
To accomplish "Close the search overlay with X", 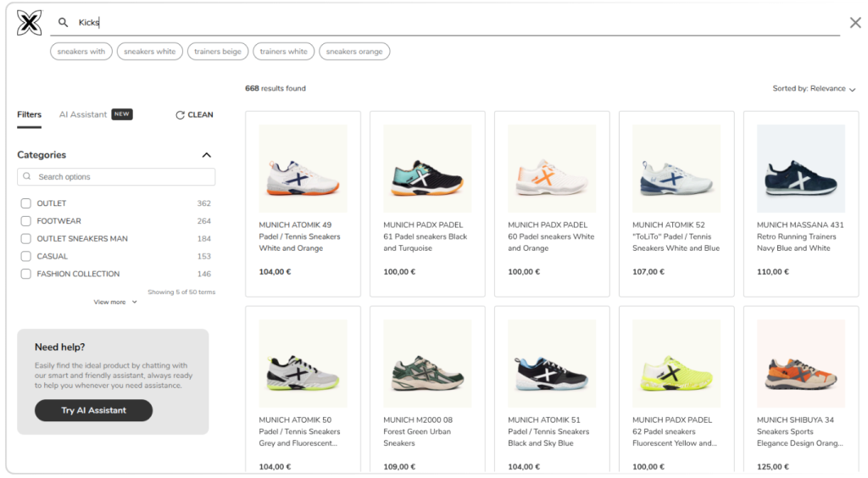I will tap(855, 23).
